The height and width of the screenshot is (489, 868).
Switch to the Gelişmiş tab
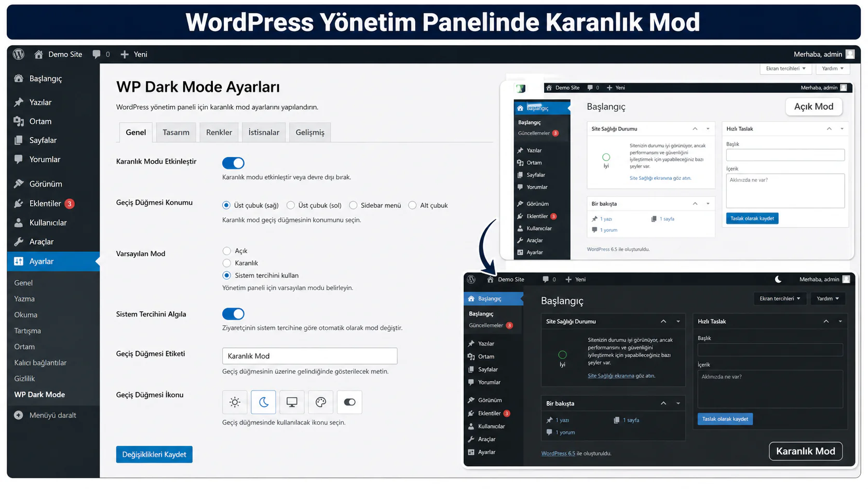pos(310,133)
